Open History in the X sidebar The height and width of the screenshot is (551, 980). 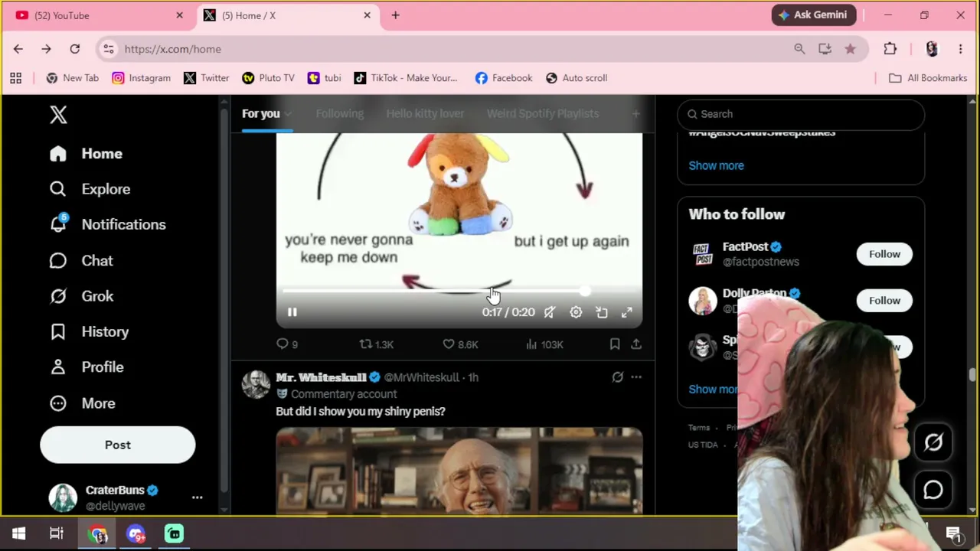pyautogui.click(x=89, y=331)
